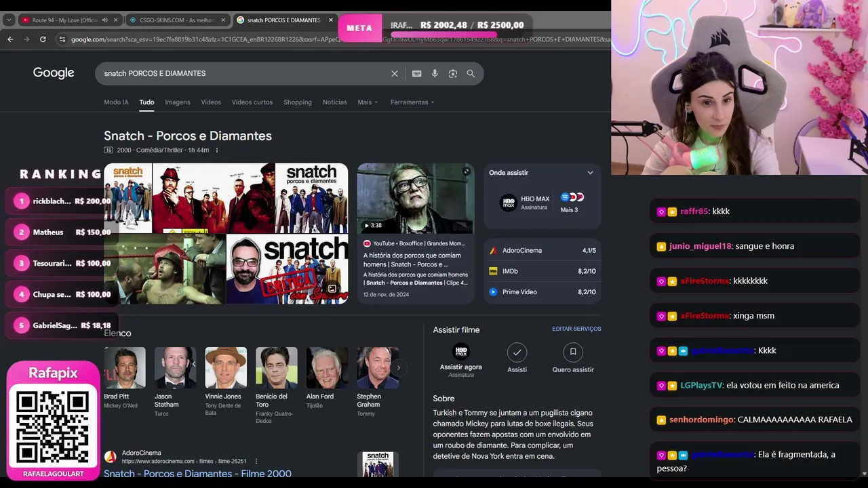Submit search with magnifying glass icon
Image resolution: width=868 pixels, height=488 pixels.
point(471,74)
